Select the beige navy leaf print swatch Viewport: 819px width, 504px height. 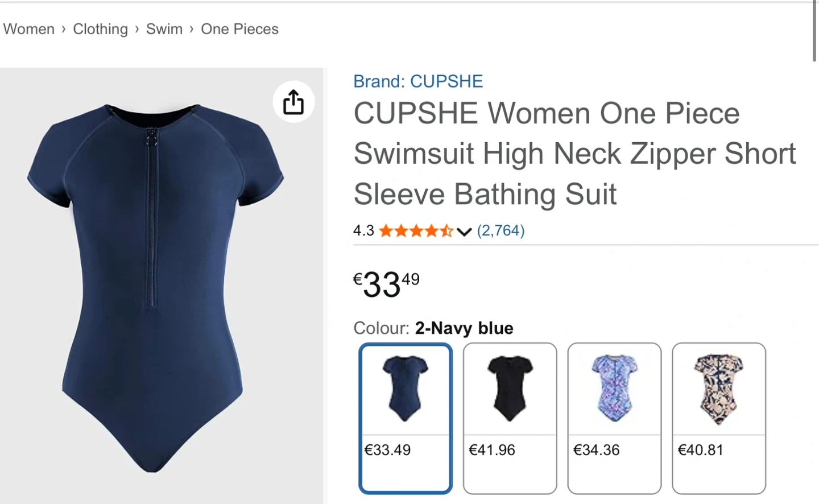tap(719, 389)
